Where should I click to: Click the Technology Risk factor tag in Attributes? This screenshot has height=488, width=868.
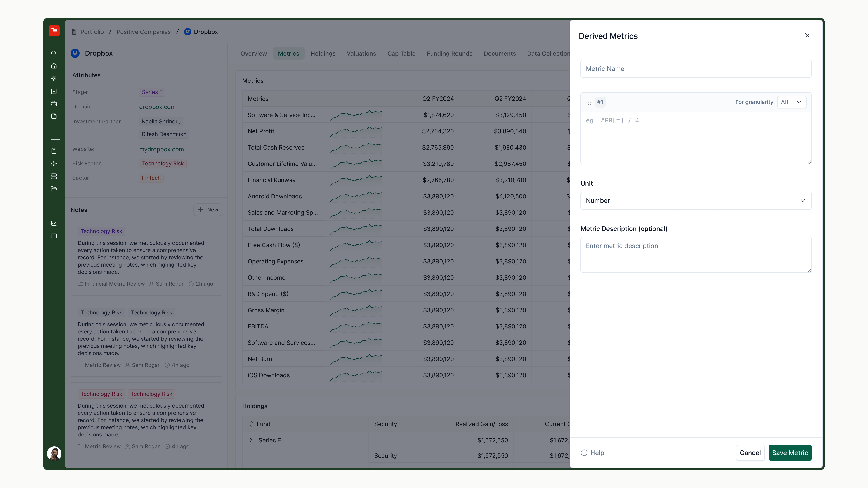pos(163,163)
